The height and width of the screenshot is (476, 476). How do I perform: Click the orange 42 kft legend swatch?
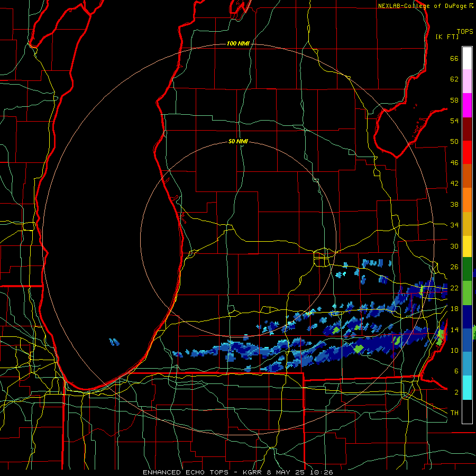pyautogui.click(x=467, y=200)
